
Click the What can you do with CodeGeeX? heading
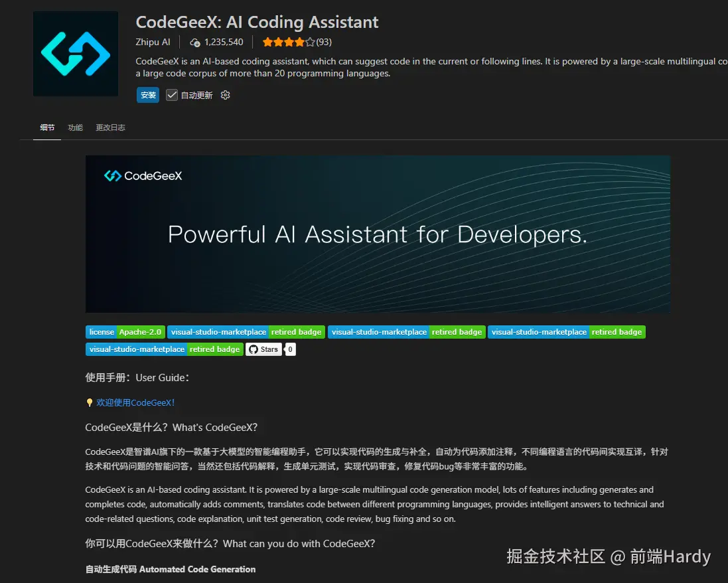(x=230, y=544)
